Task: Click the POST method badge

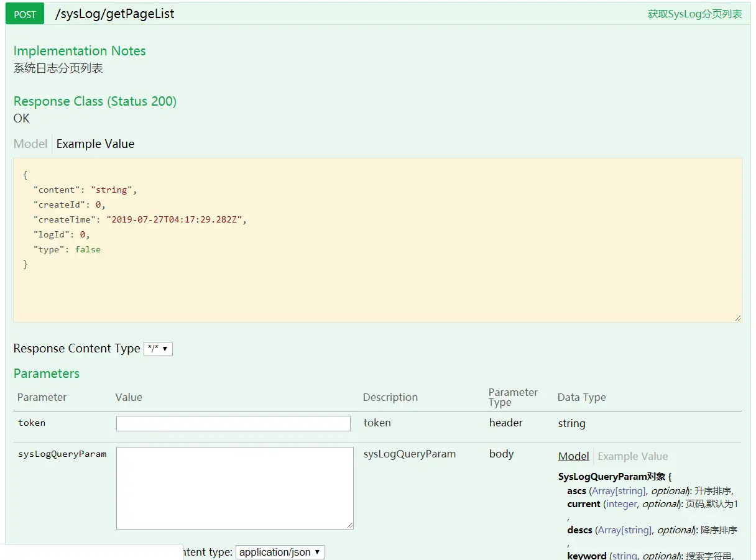Action: click(x=24, y=13)
